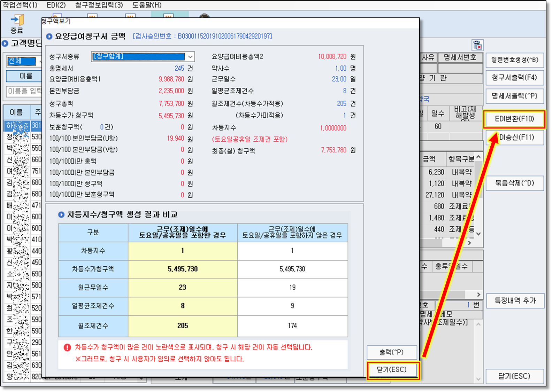Click 출력(^P) print button in the dialog
The height and width of the screenshot is (392, 552).
[392, 352]
